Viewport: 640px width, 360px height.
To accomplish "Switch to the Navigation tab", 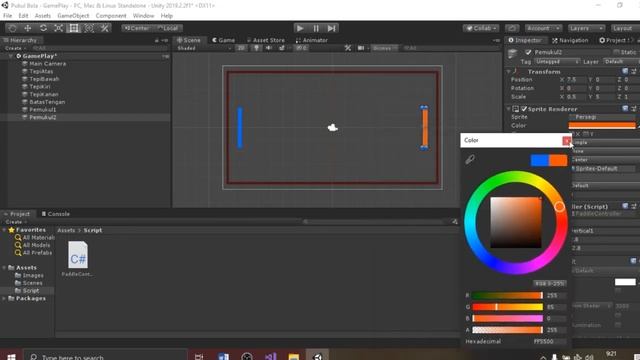I will coord(570,40).
